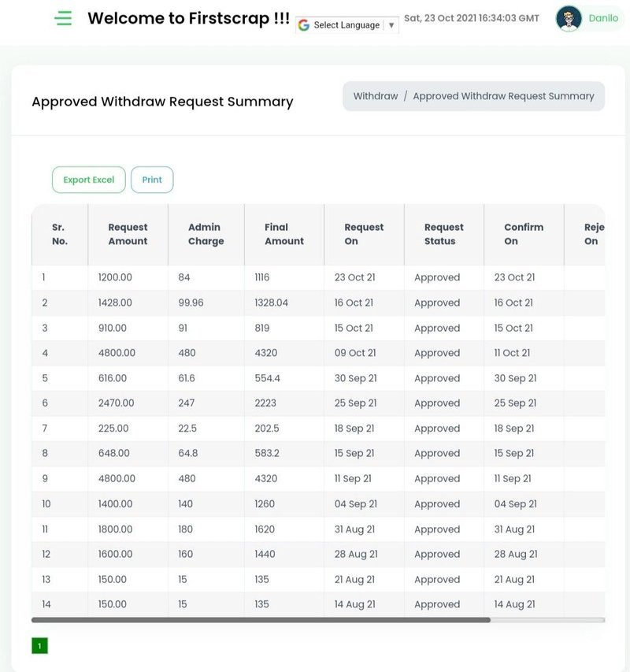Click request date 09 Oct 21
This screenshot has width=630, height=672.
(355, 353)
